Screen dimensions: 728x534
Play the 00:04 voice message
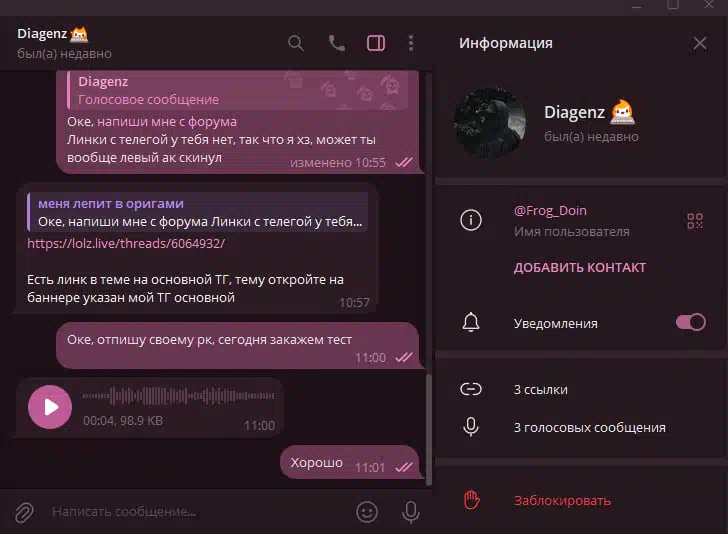click(50, 407)
